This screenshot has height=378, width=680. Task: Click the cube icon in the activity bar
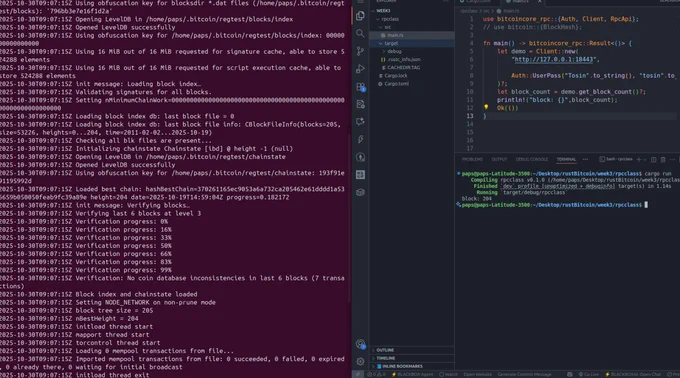click(x=360, y=192)
